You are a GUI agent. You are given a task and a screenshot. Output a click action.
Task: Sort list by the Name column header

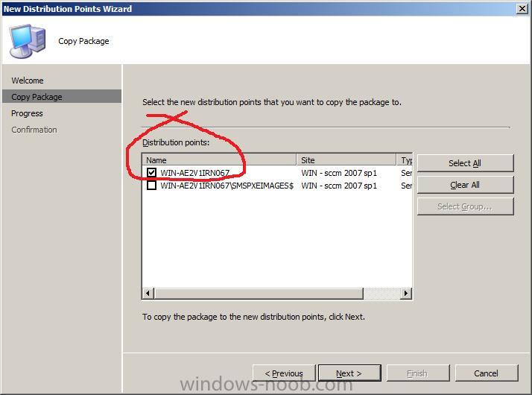point(220,159)
